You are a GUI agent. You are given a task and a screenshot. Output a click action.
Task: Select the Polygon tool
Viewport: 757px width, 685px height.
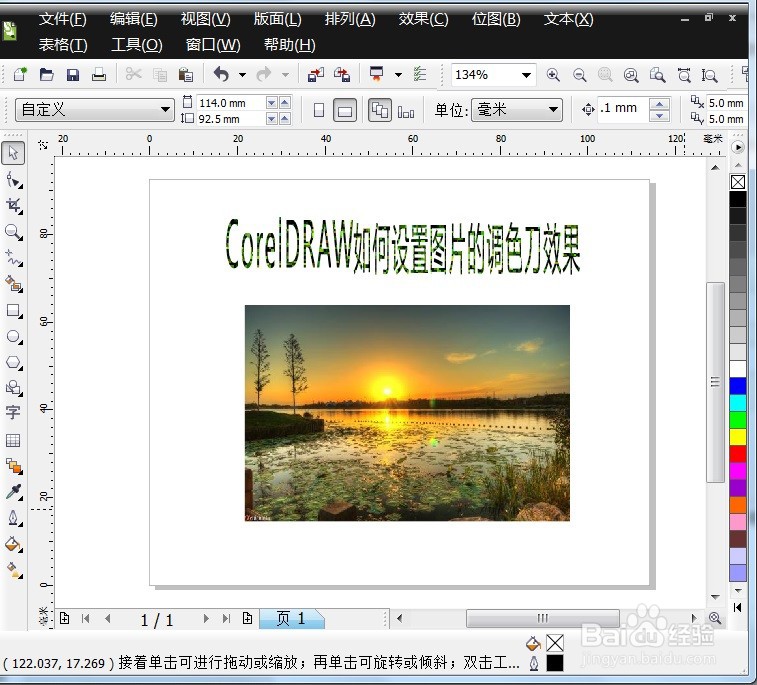point(14,363)
